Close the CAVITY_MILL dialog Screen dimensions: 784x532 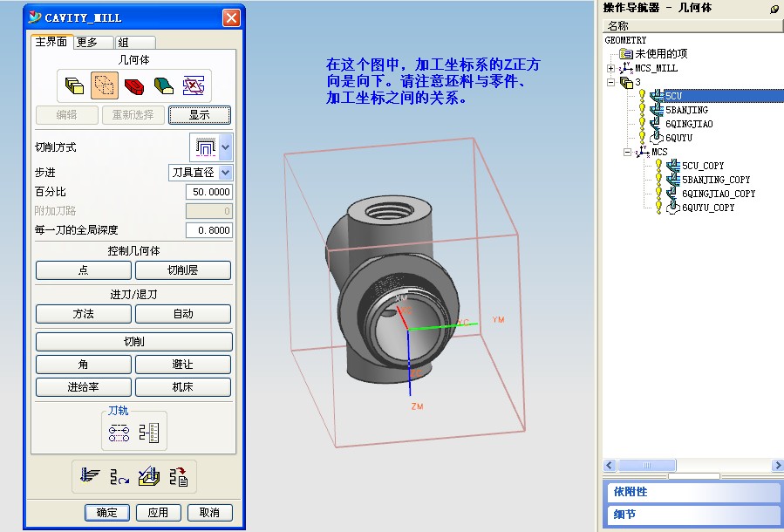point(231,18)
